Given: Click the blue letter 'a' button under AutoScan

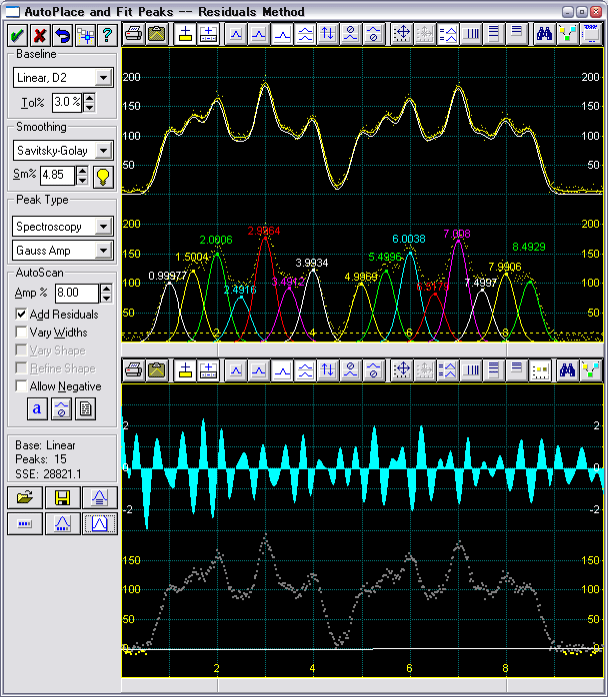Looking at the screenshot, I should [38, 408].
